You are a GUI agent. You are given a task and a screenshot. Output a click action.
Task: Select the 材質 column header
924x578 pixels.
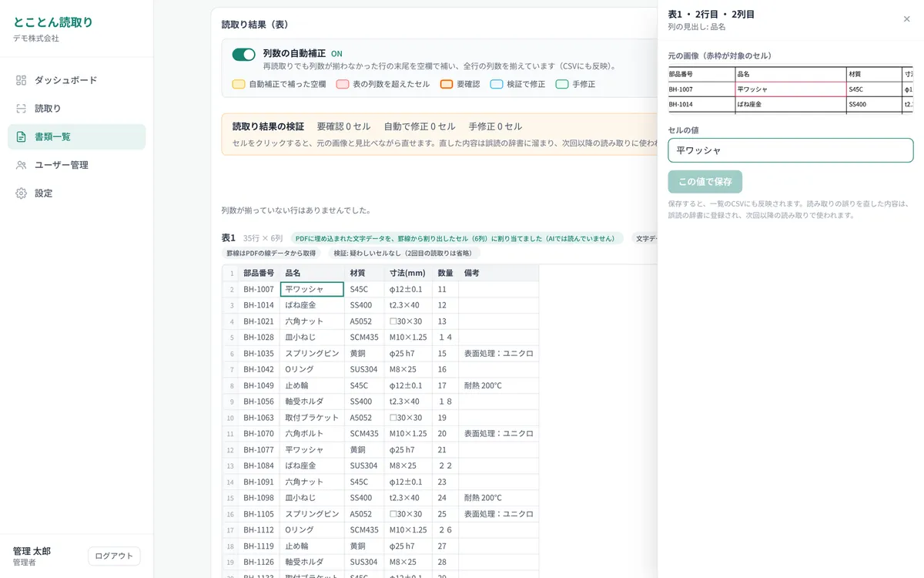click(365, 273)
